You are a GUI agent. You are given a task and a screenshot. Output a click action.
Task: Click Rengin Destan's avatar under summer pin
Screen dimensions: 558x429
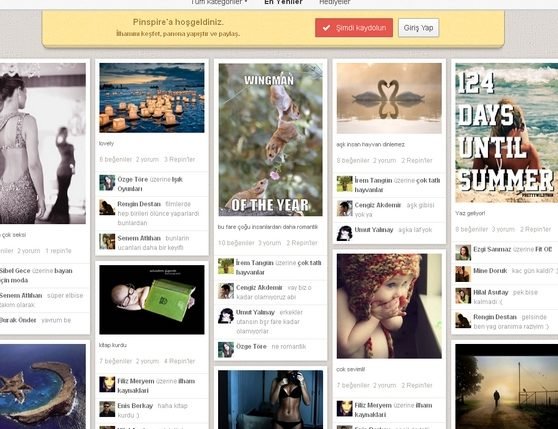[463, 320]
